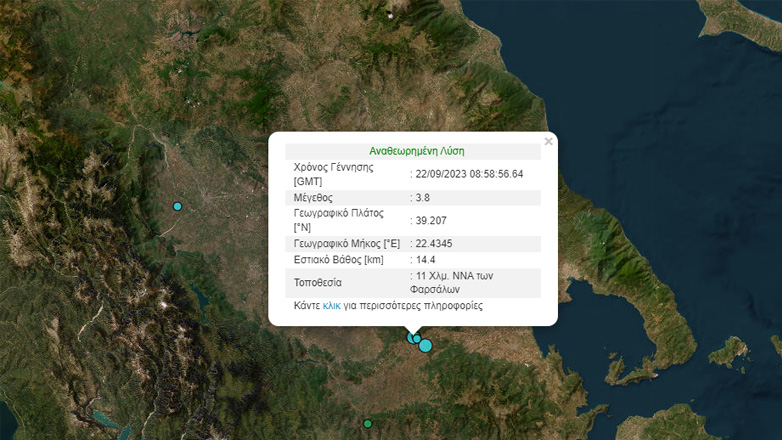Image resolution: width=782 pixels, height=440 pixels.
Task: Select the 'Τοποθεσία' label
Action: [318, 282]
